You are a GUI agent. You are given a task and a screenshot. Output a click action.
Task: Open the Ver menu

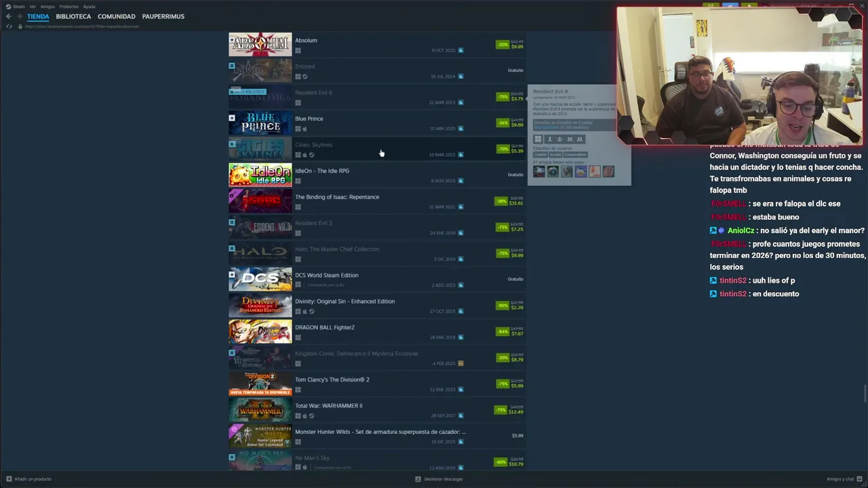pos(33,6)
